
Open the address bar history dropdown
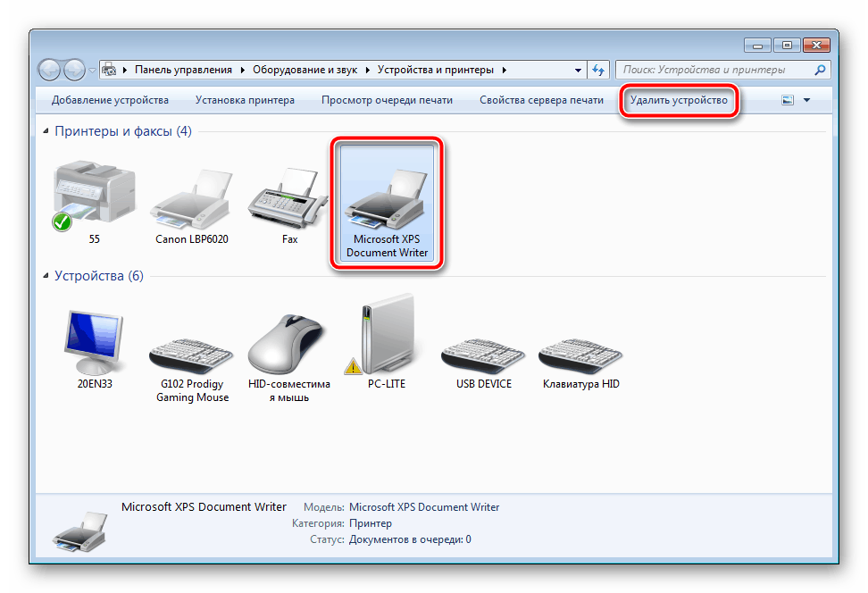[x=578, y=71]
